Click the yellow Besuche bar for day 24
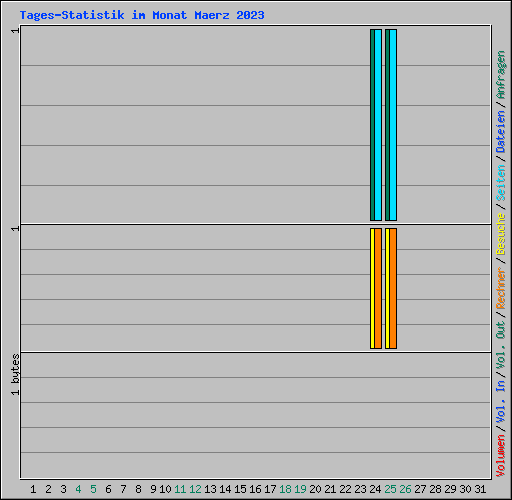This screenshot has width=512, height=500. (x=372, y=288)
